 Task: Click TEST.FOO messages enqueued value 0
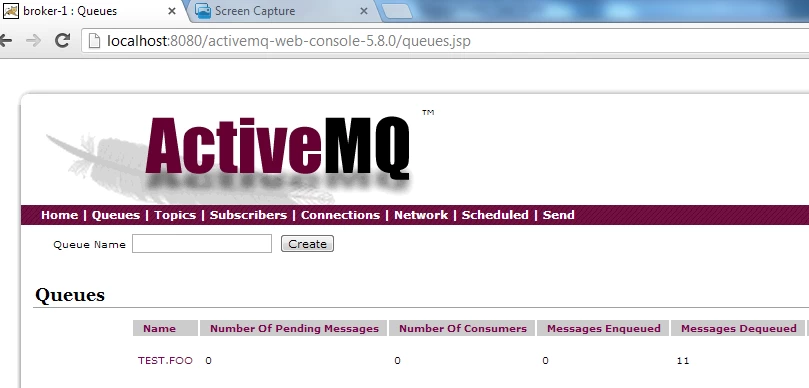click(545, 361)
